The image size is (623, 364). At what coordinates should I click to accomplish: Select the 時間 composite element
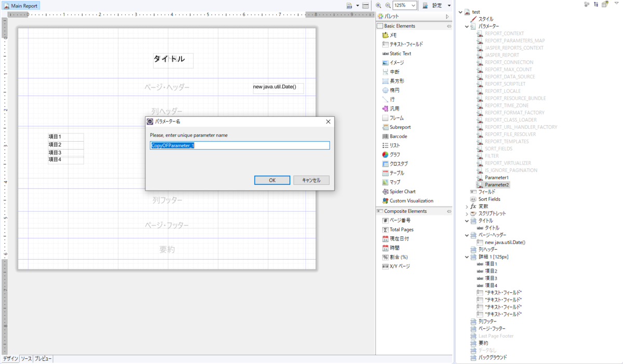click(x=390, y=248)
